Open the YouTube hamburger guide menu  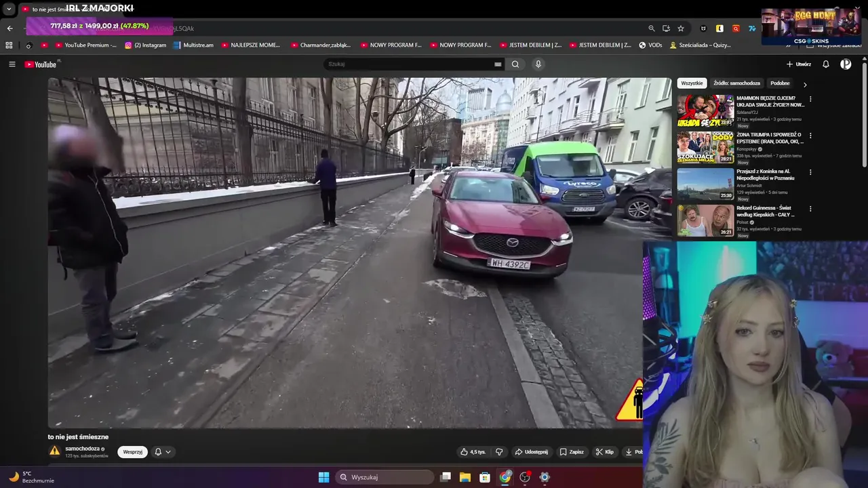(12, 64)
